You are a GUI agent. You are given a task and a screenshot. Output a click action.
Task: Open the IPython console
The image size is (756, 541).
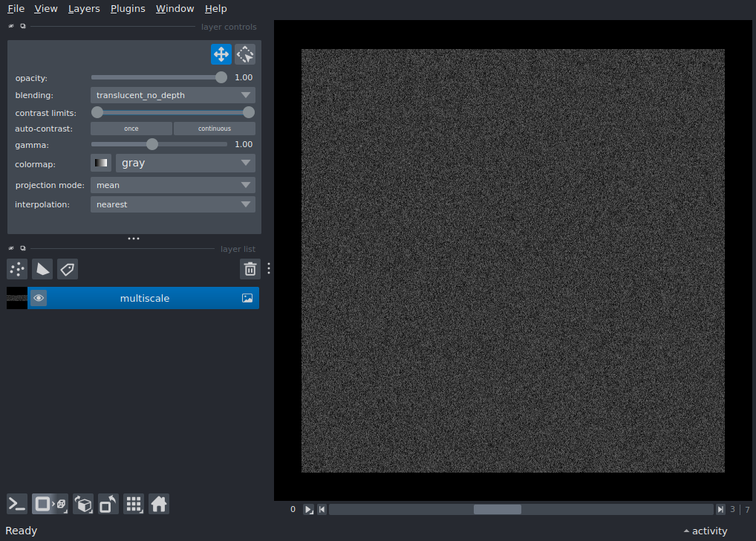click(x=16, y=504)
